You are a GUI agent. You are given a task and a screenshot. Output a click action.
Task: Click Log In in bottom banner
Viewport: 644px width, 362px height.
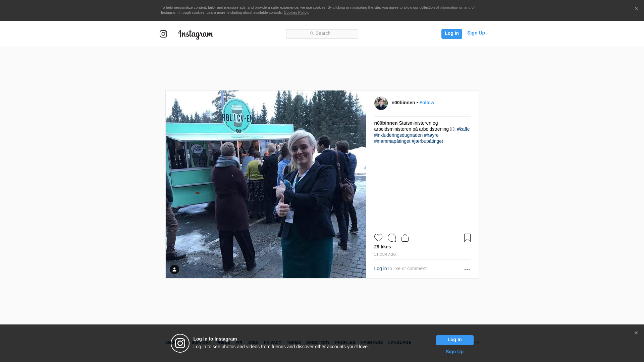pyautogui.click(x=454, y=340)
